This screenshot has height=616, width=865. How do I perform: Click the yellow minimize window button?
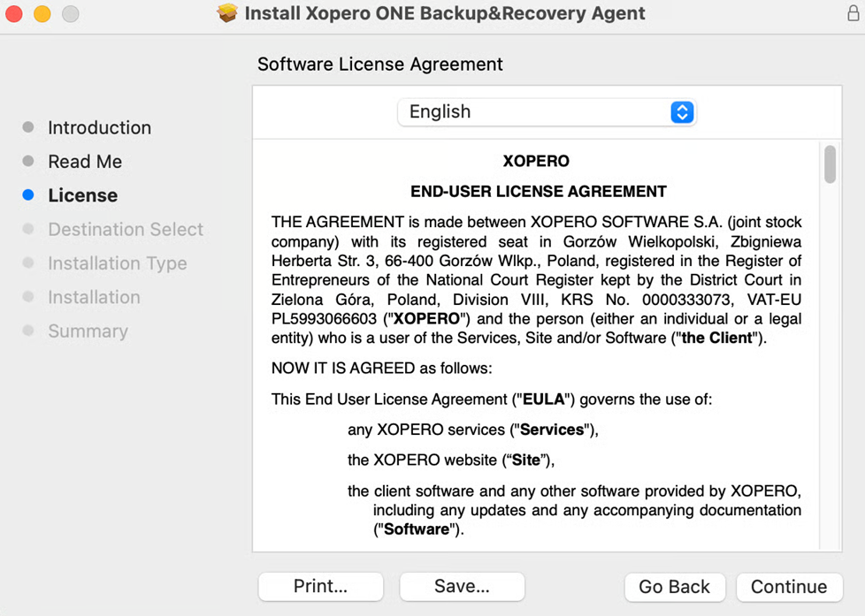(x=42, y=14)
